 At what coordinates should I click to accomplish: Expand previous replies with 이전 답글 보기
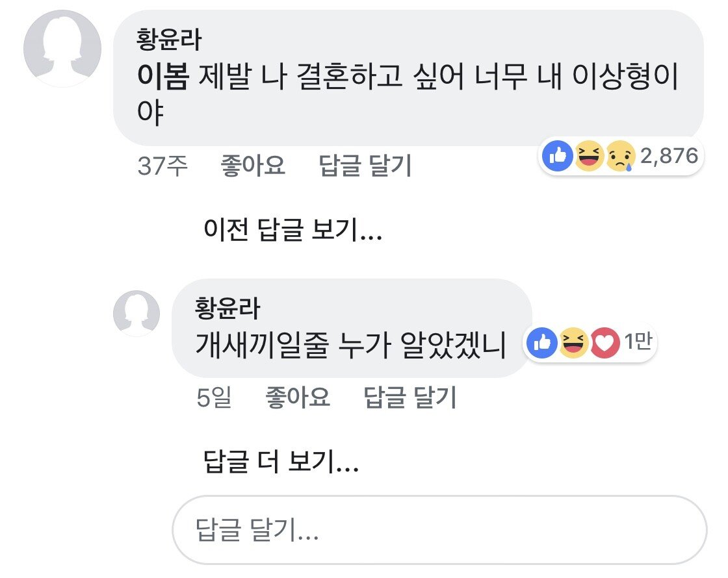[292, 231]
